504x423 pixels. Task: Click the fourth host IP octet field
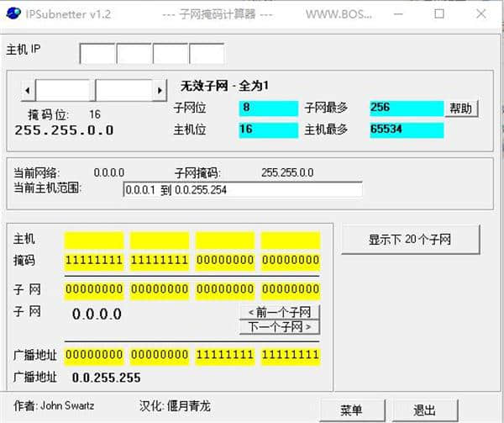click(x=207, y=54)
